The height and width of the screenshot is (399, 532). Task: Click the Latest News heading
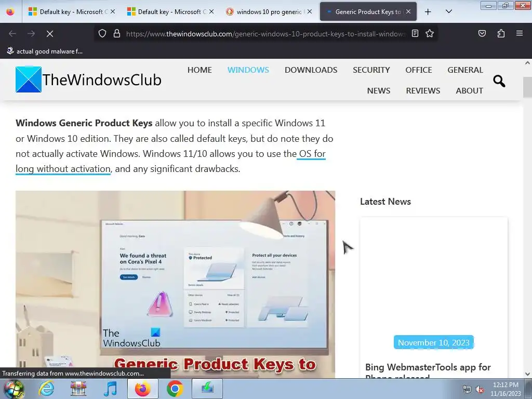pyautogui.click(x=385, y=202)
